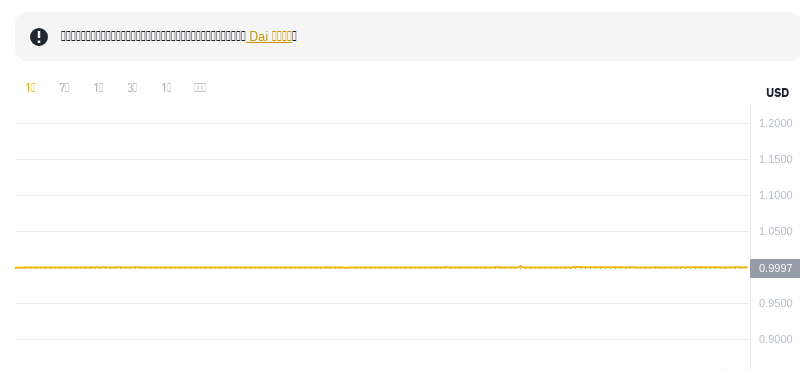
Task: Select the highlighted yellow 1-day range tab
Action: coord(30,88)
